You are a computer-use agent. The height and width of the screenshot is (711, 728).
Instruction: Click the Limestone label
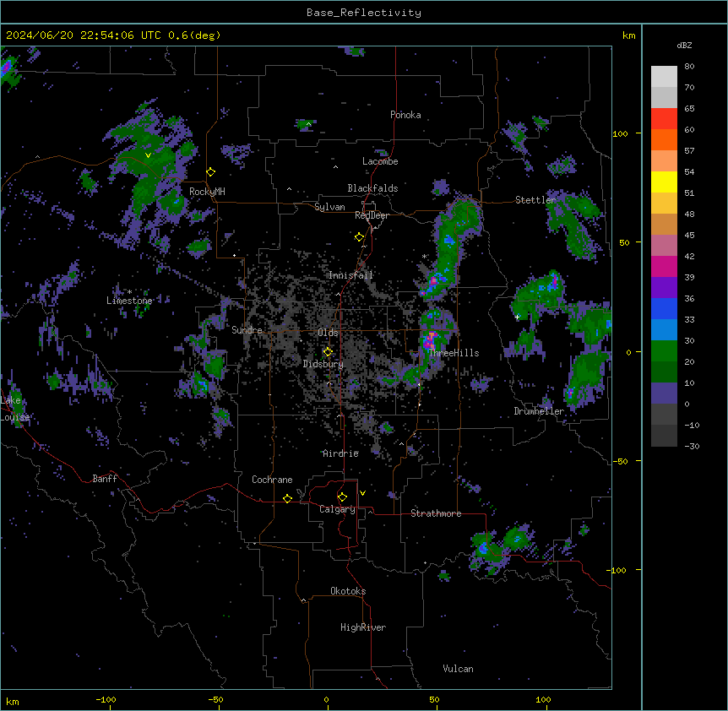click(129, 301)
